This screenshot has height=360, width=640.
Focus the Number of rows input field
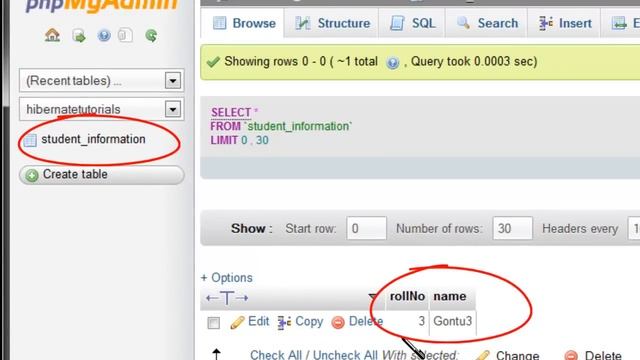[512, 228]
